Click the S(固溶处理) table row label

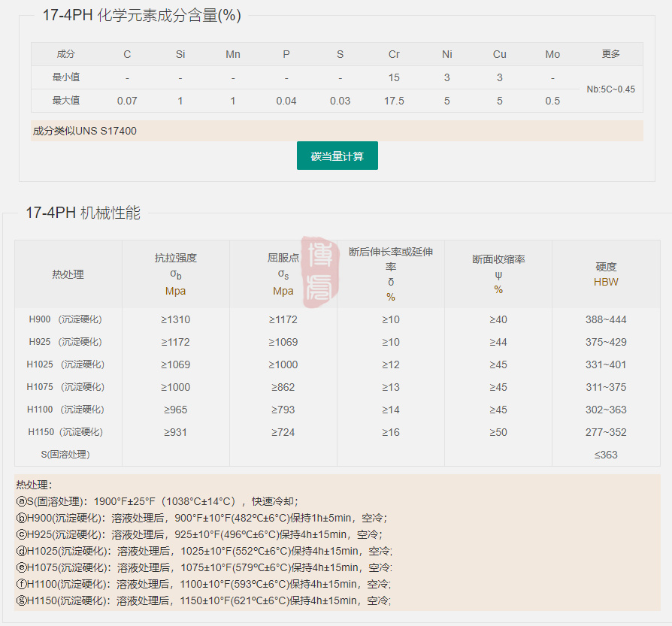(65, 455)
